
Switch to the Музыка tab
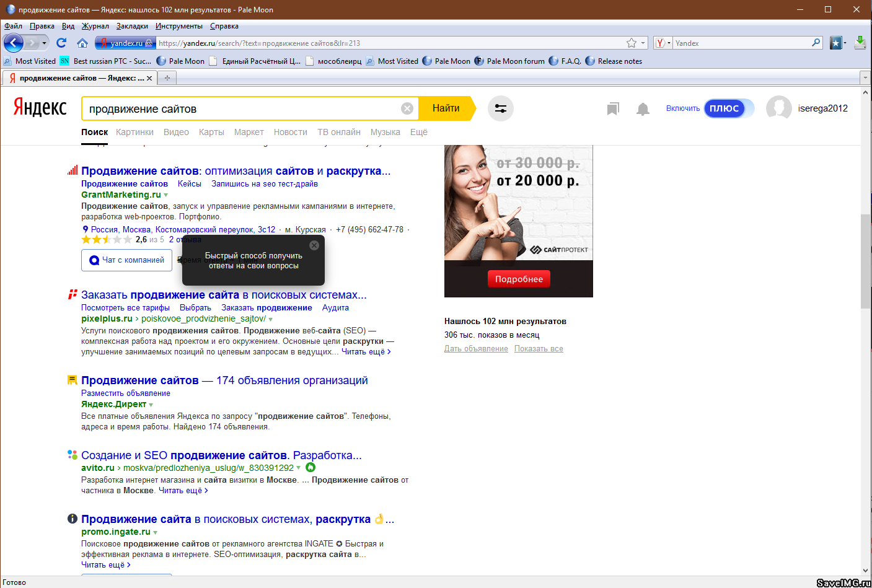pos(385,132)
